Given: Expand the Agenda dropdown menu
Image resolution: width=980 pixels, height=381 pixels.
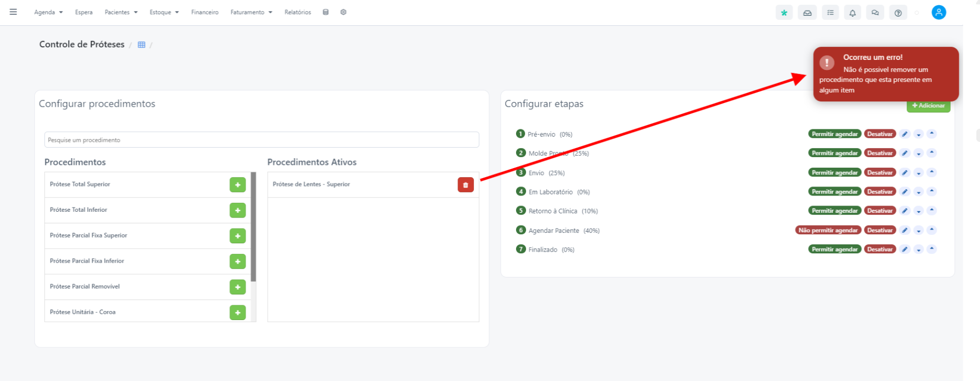Looking at the screenshot, I should click(x=48, y=12).
